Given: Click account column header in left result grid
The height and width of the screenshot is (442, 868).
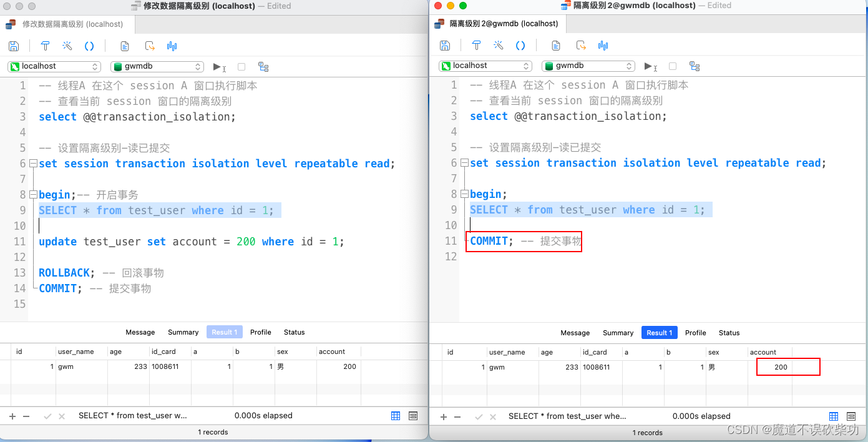Looking at the screenshot, I should tap(338, 351).
